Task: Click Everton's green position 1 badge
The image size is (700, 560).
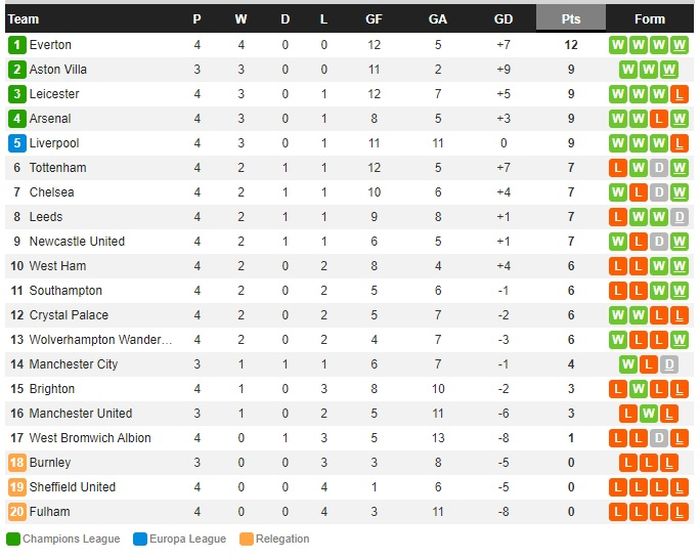Action: 17,45
